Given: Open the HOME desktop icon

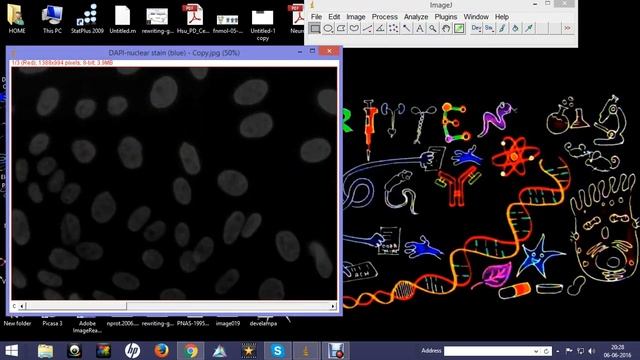Looking at the screenshot, I should click(x=16, y=19).
